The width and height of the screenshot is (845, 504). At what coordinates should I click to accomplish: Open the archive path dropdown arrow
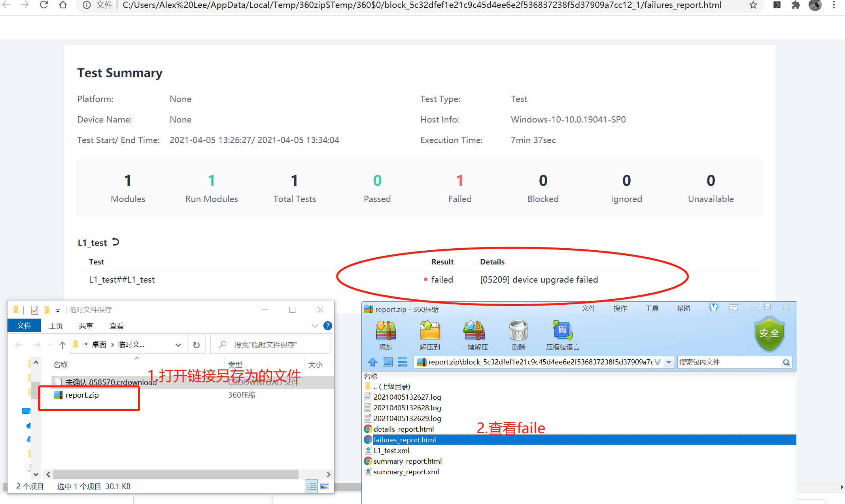tap(669, 362)
